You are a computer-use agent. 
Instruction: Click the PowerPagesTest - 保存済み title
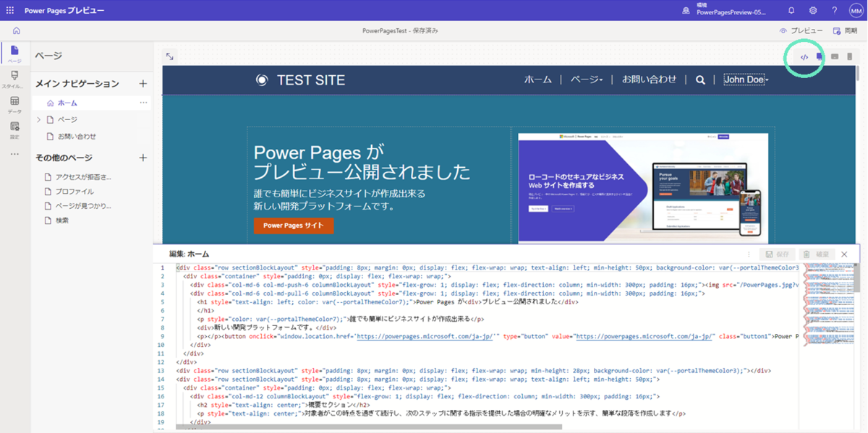400,31
